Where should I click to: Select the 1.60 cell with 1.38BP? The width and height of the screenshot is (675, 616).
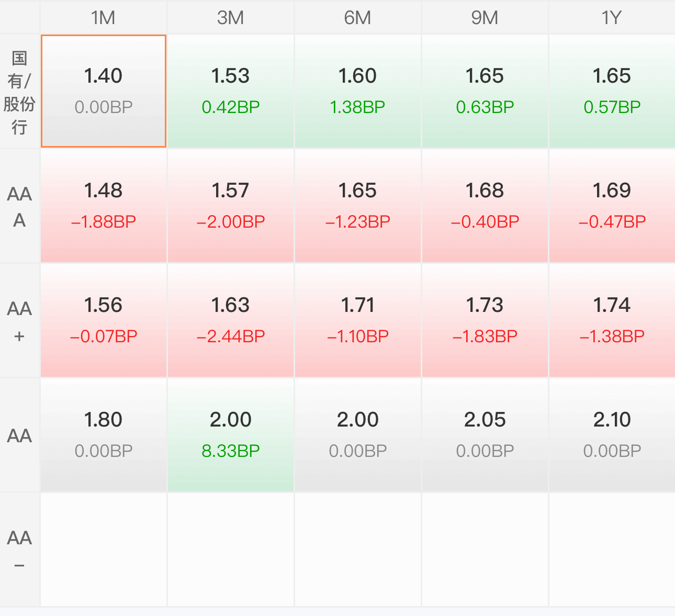(x=357, y=91)
